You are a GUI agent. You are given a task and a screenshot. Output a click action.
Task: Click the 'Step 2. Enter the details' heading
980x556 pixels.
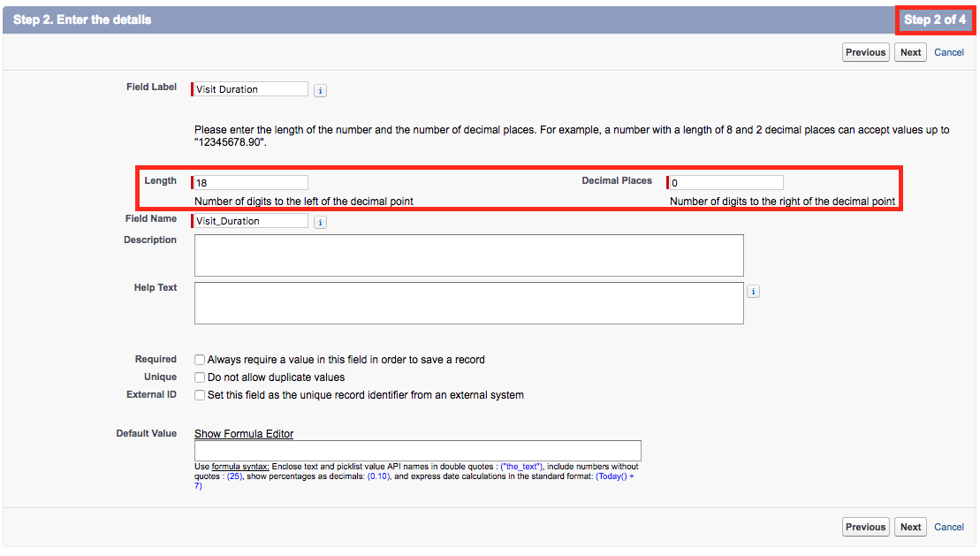point(82,20)
